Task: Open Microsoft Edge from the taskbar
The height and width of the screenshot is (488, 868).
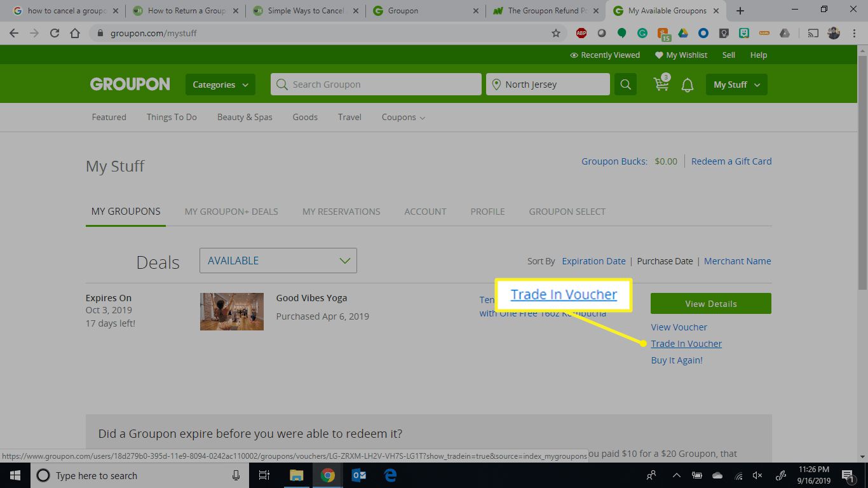Action: [390, 475]
